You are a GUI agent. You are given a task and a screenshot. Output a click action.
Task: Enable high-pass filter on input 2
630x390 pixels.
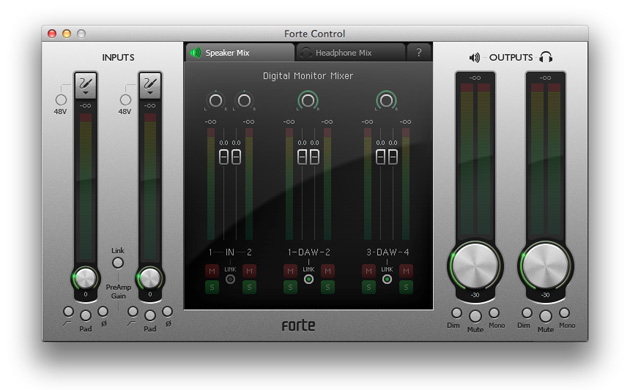pyautogui.click(x=133, y=311)
